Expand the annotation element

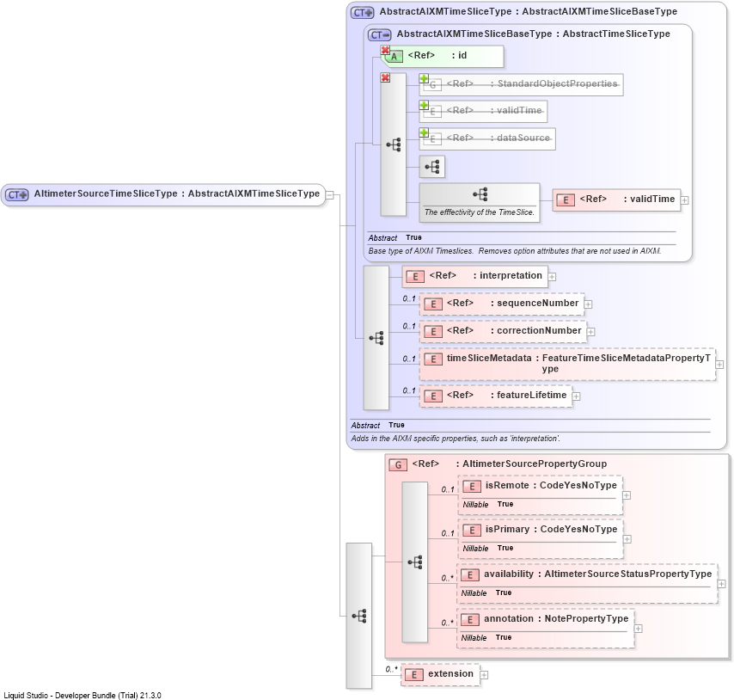tap(638, 629)
